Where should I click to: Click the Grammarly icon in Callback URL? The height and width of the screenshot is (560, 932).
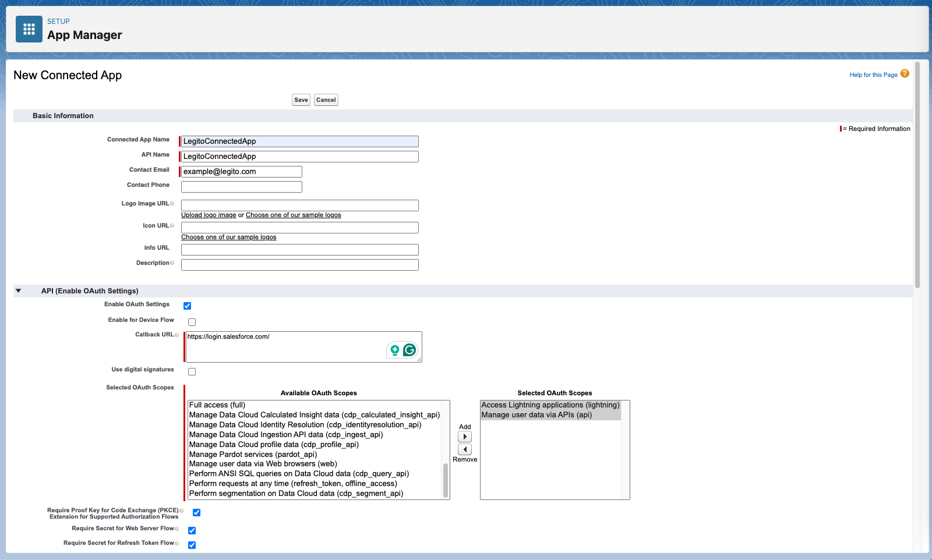click(409, 350)
